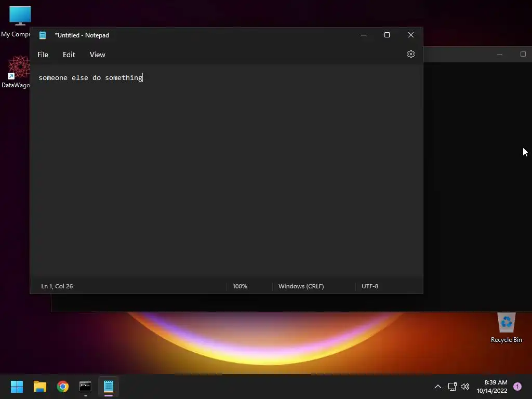
Task: Open the network status tray icon
Action: [x=453, y=387]
